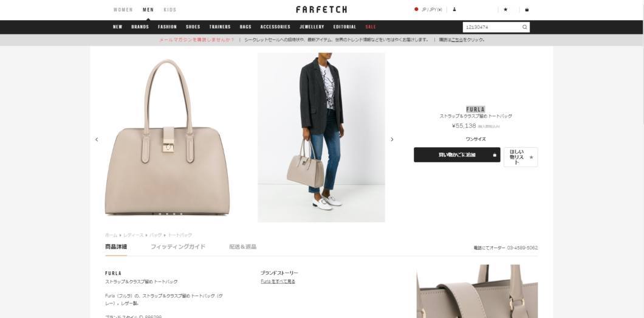Focus the search field containing 12130474

(x=493, y=27)
